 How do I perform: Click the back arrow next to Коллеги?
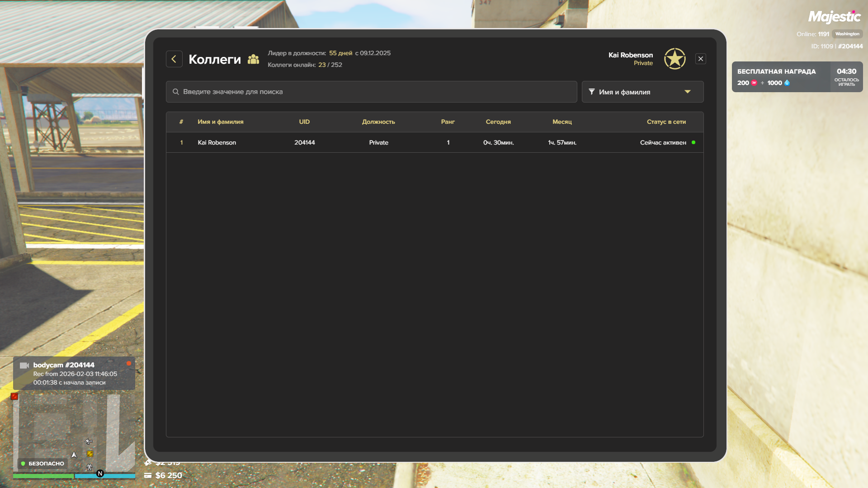click(174, 59)
